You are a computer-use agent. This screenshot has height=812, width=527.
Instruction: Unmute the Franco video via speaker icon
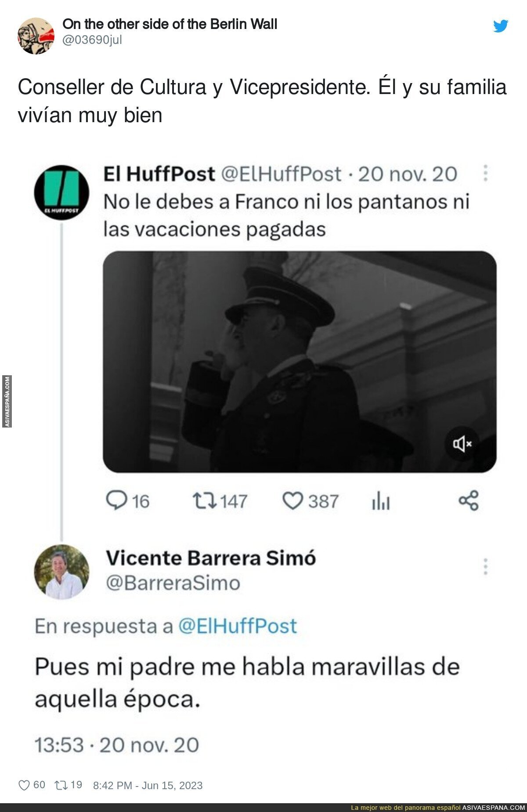click(x=462, y=444)
